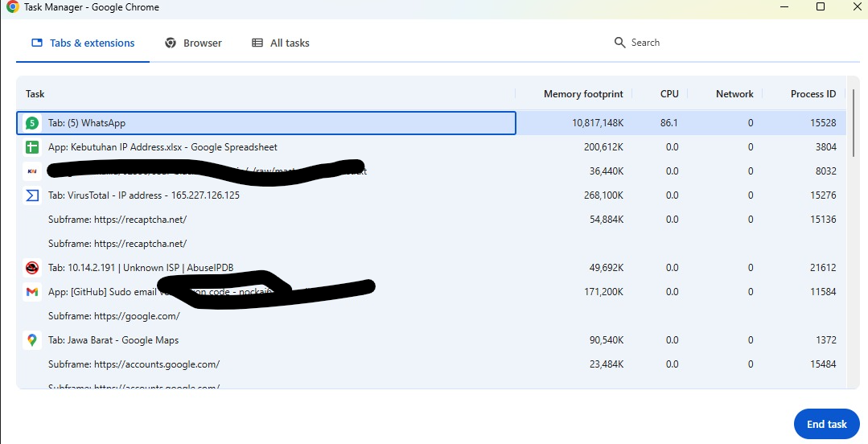This screenshot has width=868, height=444.
Task: Click the WhatsApp tab favicon icon
Action: [x=32, y=123]
